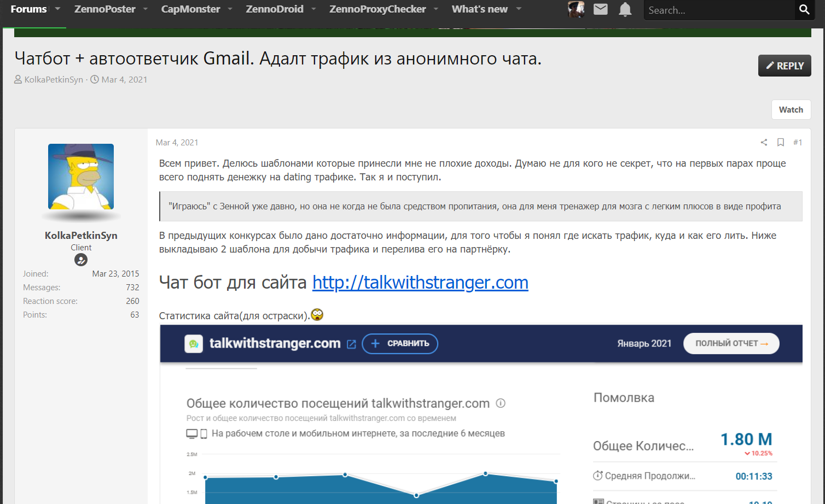The width and height of the screenshot is (825, 504).
Task: Open the ZennoDroid menu item
Action: click(275, 9)
